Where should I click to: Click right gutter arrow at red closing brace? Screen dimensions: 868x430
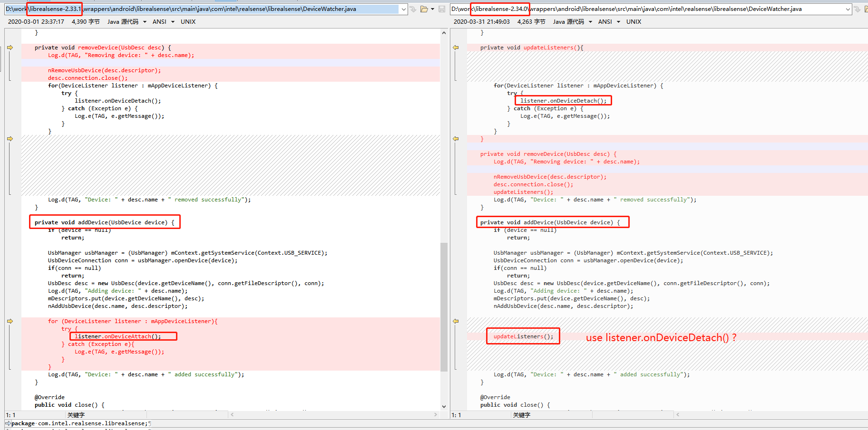pos(456,139)
